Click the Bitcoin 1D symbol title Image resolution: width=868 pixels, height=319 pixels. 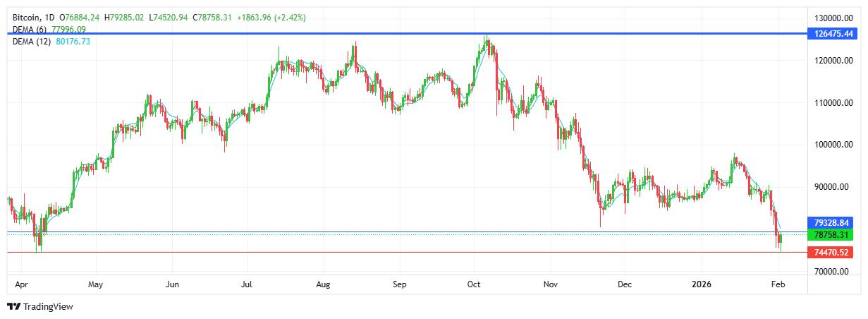pos(33,17)
